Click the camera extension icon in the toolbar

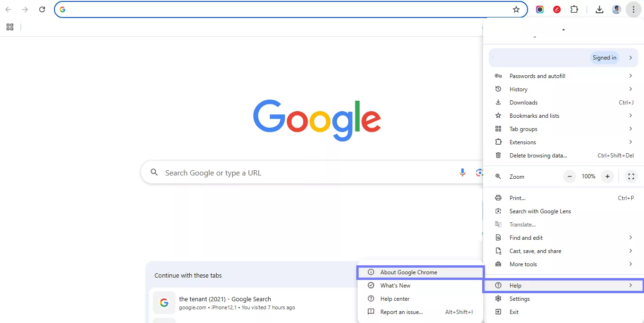coord(539,9)
